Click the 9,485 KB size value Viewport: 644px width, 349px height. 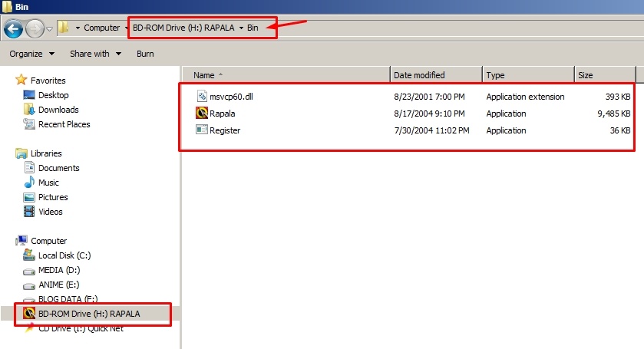click(614, 114)
